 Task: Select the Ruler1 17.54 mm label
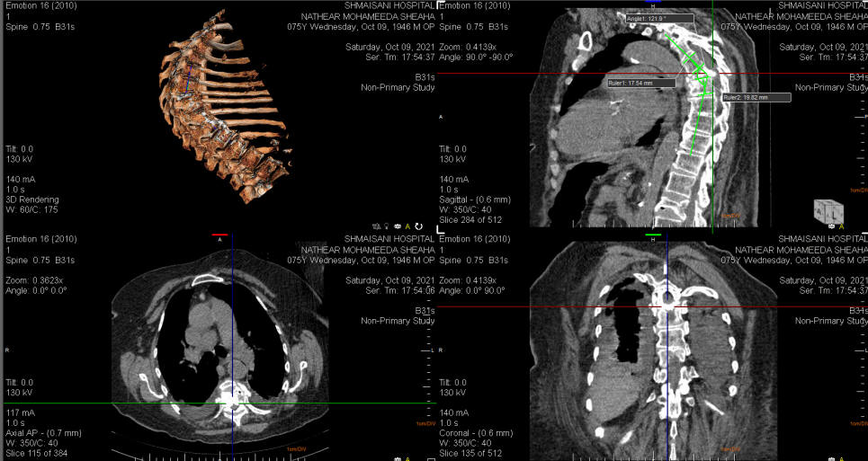tap(640, 82)
